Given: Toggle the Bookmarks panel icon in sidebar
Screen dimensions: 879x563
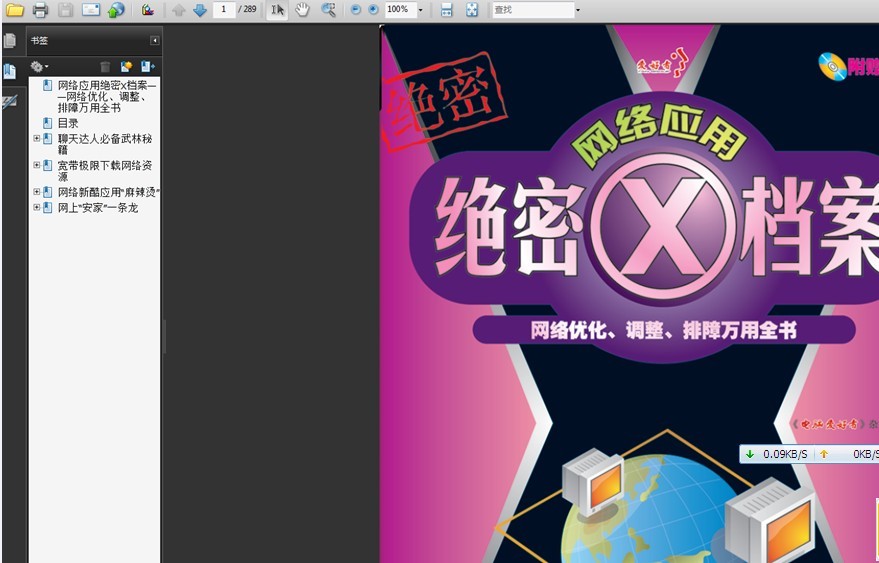Looking at the screenshot, I should tap(10, 71).
